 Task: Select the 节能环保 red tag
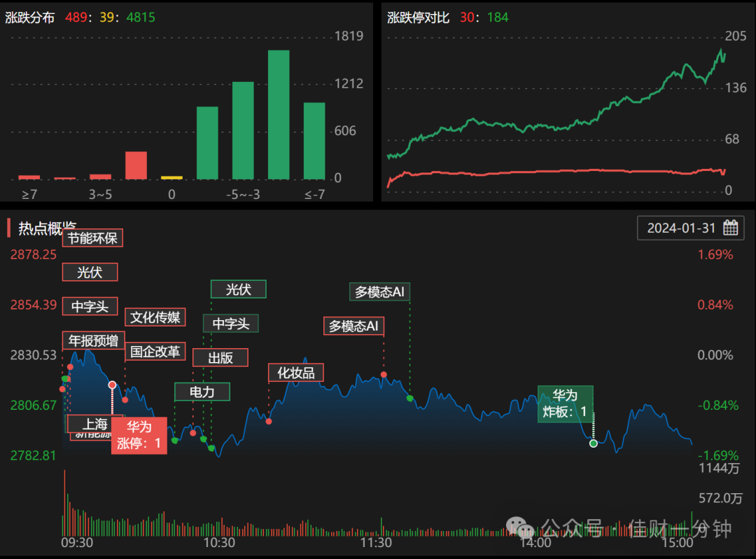click(x=92, y=237)
